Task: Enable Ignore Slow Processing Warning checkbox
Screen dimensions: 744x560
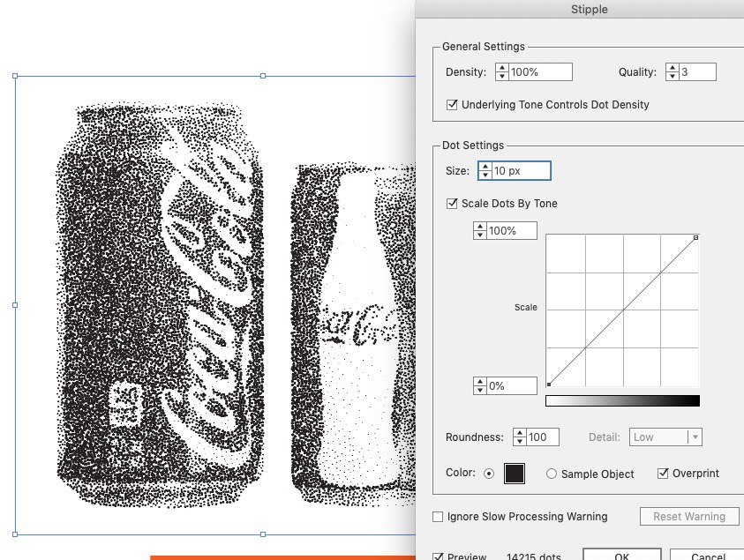Action: coord(438,517)
